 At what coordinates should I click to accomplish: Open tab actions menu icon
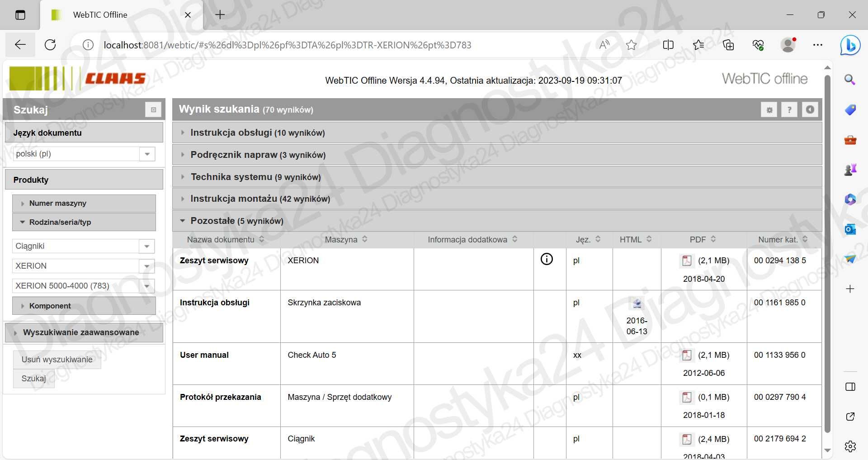click(x=20, y=15)
